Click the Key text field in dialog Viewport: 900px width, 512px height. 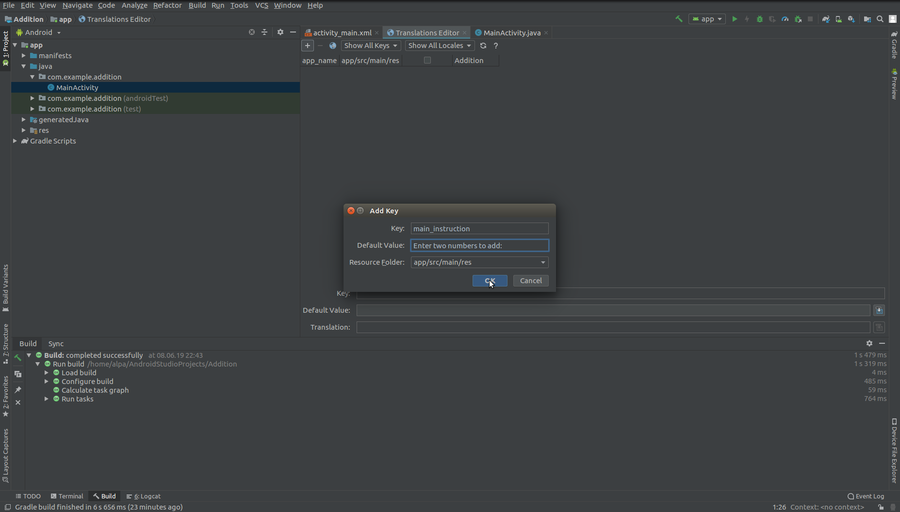[x=479, y=228]
